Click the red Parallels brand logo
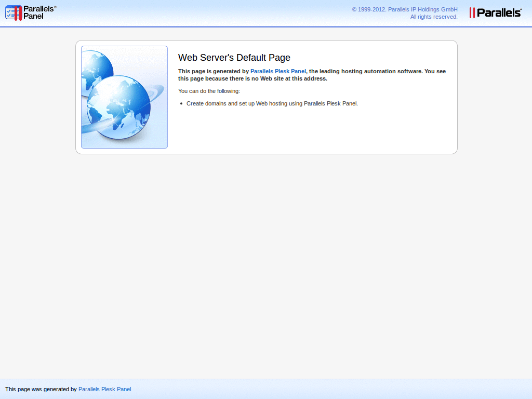This screenshot has height=399, width=532. click(495, 12)
